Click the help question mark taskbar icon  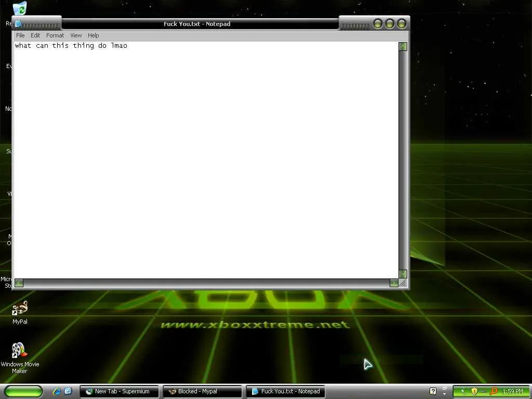[433, 391]
